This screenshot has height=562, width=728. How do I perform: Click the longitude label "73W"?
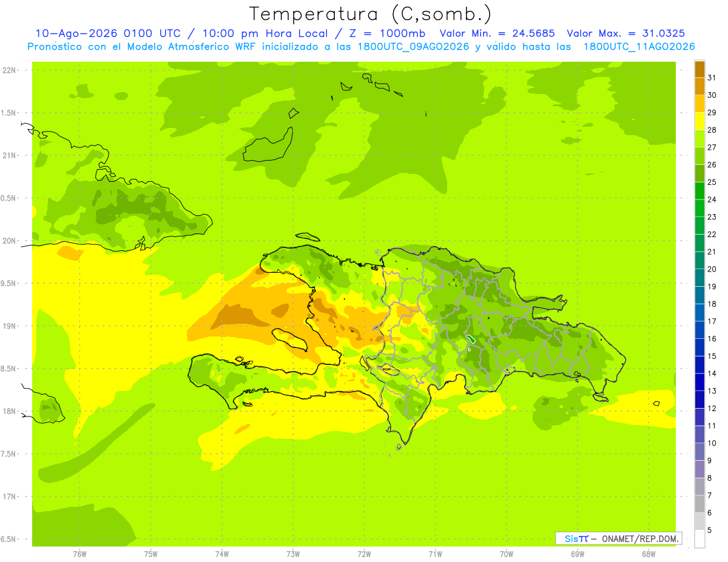293,554
